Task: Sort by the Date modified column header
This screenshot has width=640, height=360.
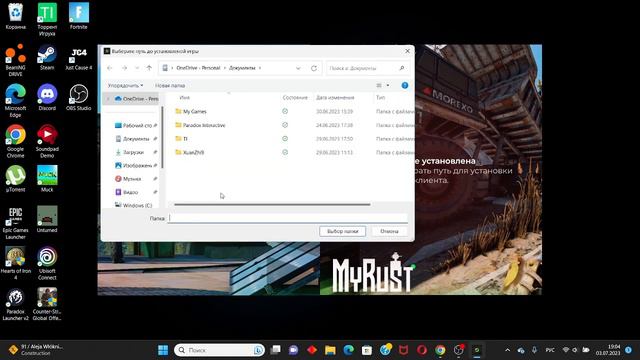Action: (x=335, y=98)
